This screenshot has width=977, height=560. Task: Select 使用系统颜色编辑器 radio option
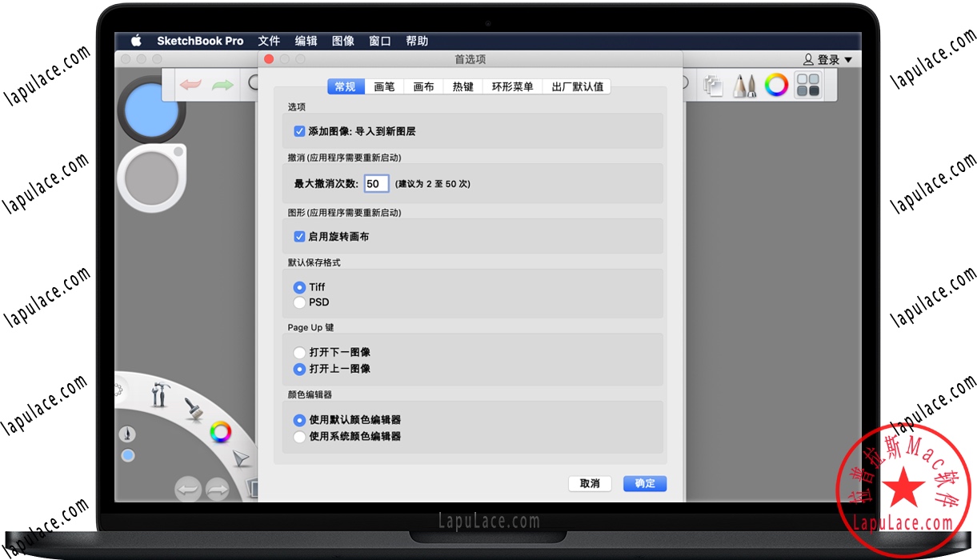click(x=299, y=437)
